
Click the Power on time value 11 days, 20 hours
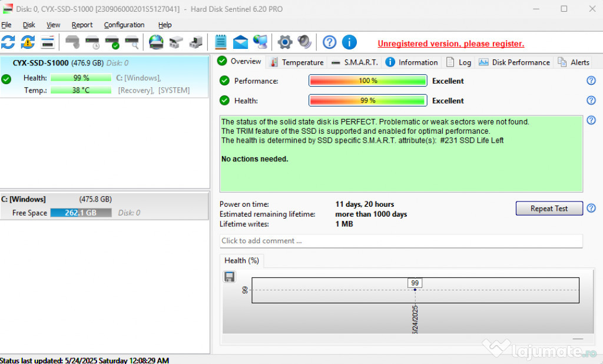[x=365, y=204]
